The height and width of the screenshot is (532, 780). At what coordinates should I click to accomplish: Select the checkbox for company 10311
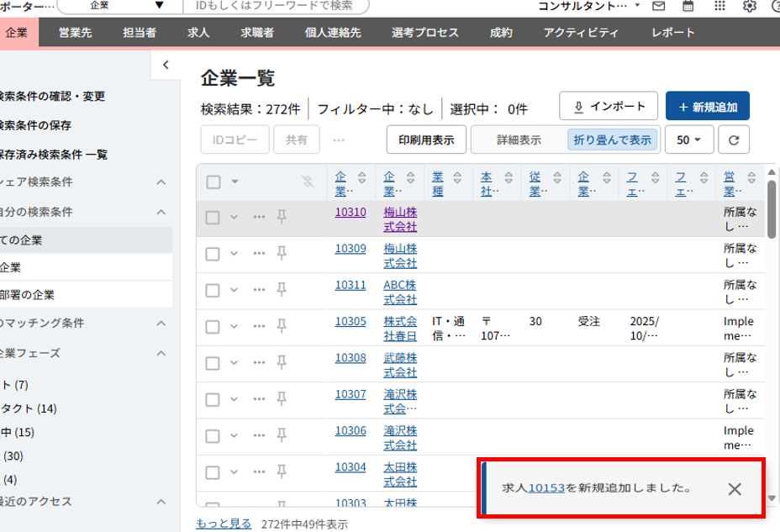pos(213,290)
